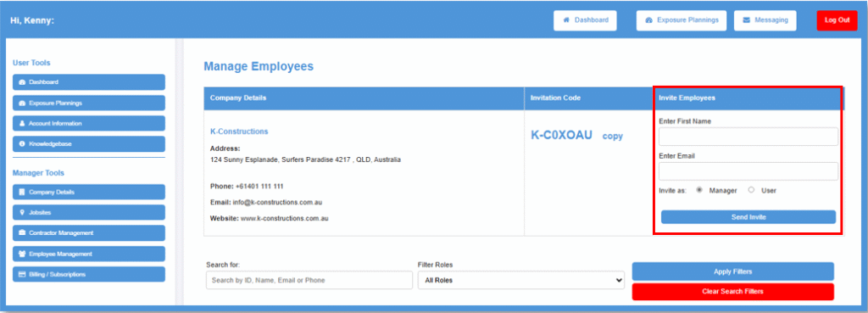Click the invitation code text K-C0XOAU
The height and width of the screenshot is (313, 868).
click(561, 135)
